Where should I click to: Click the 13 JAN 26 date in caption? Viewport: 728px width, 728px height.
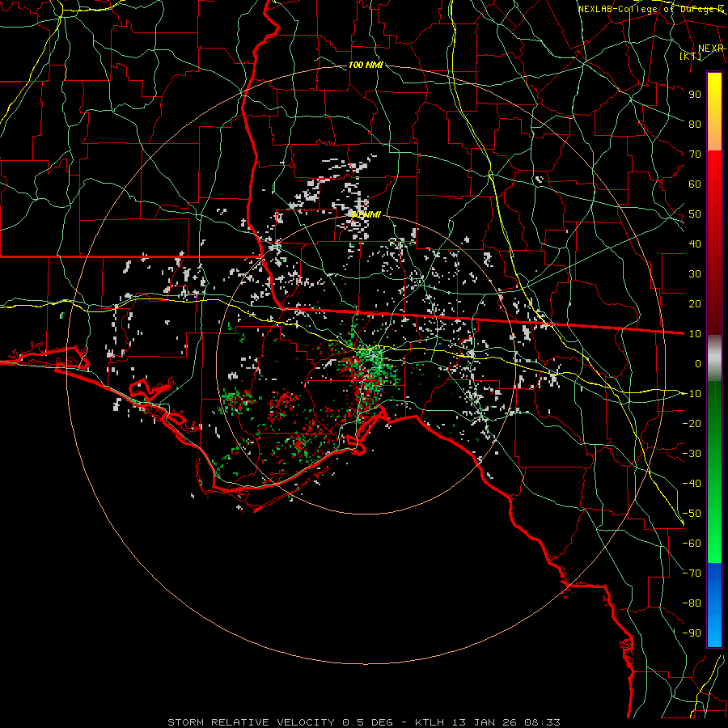[x=484, y=722]
